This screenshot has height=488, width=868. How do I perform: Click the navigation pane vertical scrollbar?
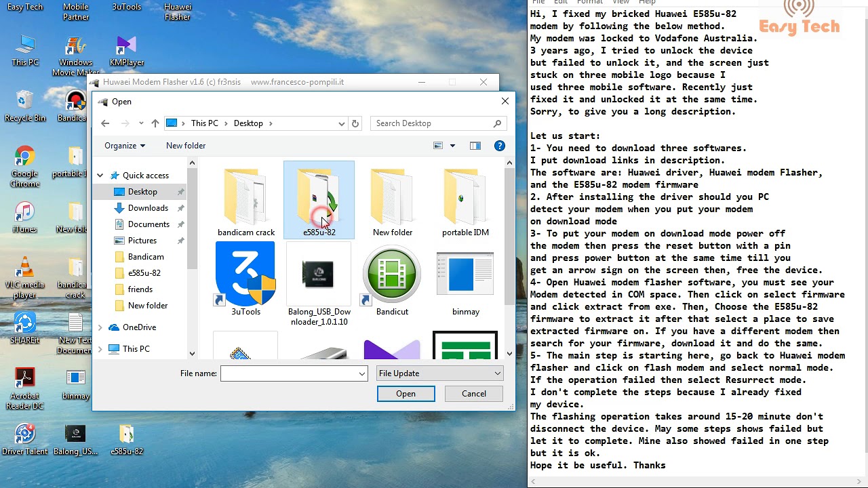(192, 258)
